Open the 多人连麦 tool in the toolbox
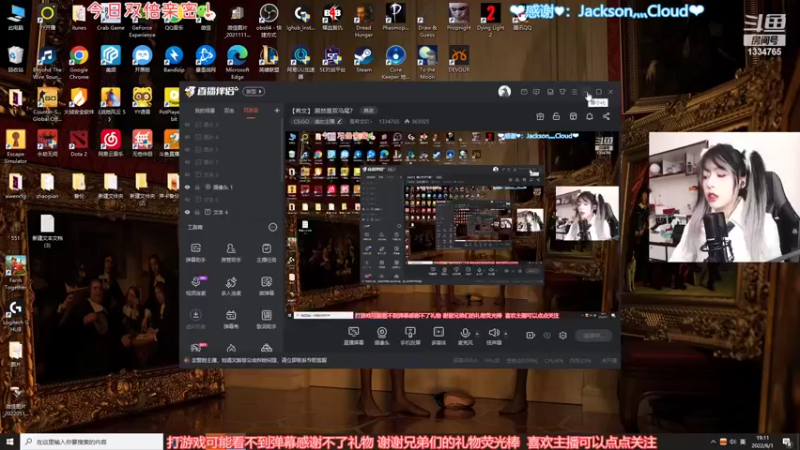The image size is (800, 450). (x=231, y=286)
